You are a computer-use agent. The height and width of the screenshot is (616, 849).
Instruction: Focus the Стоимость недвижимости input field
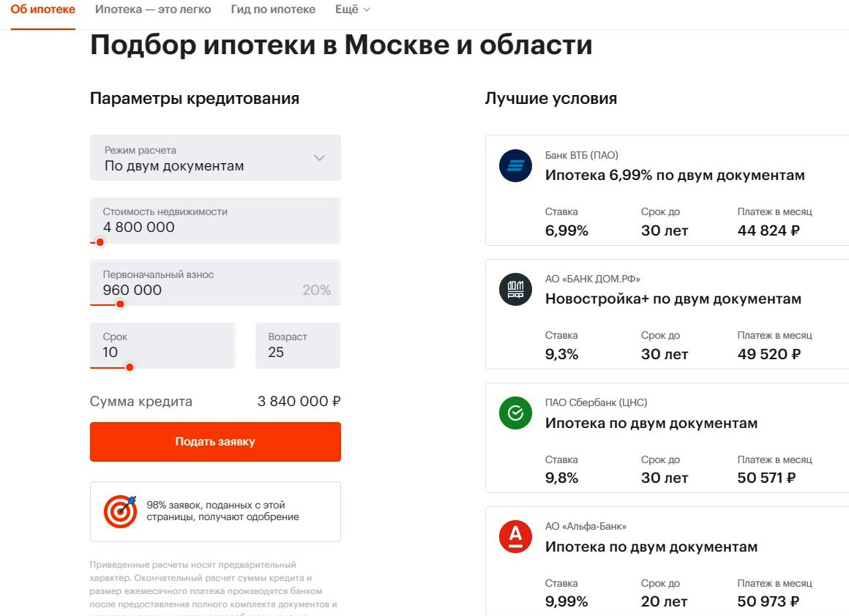[x=215, y=220]
